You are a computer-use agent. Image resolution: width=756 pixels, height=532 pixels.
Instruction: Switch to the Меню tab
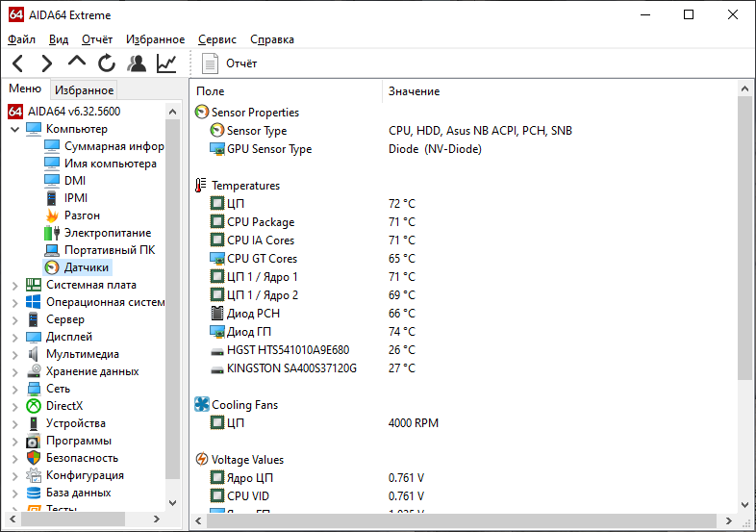click(x=25, y=89)
